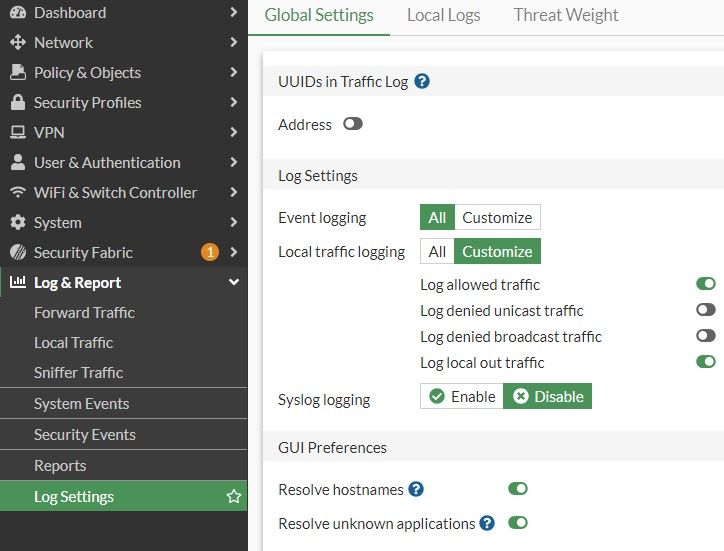The height and width of the screenshot is (551, 724).
Task: Click the help icon beside UUIDs in Traffic Log
Action: [x=422, y=82]
